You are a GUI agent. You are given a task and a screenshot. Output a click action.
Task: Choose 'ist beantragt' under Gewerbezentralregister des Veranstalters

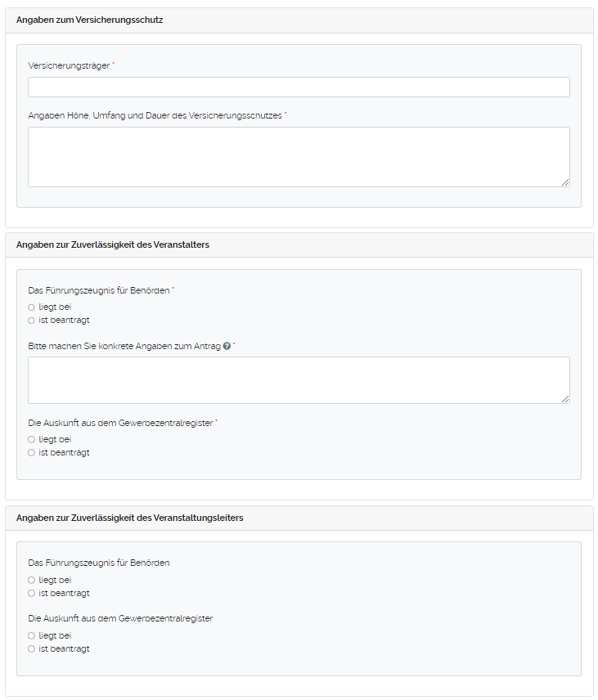[x=31, y=452]
